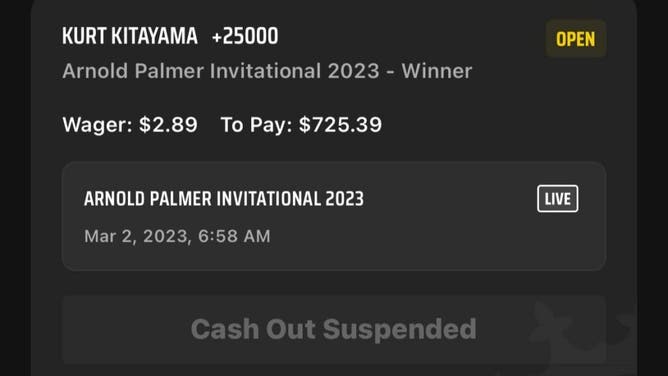Viewport: 668px width, 376px height.
Task: Tap the Wager label text
Action: 98,125
